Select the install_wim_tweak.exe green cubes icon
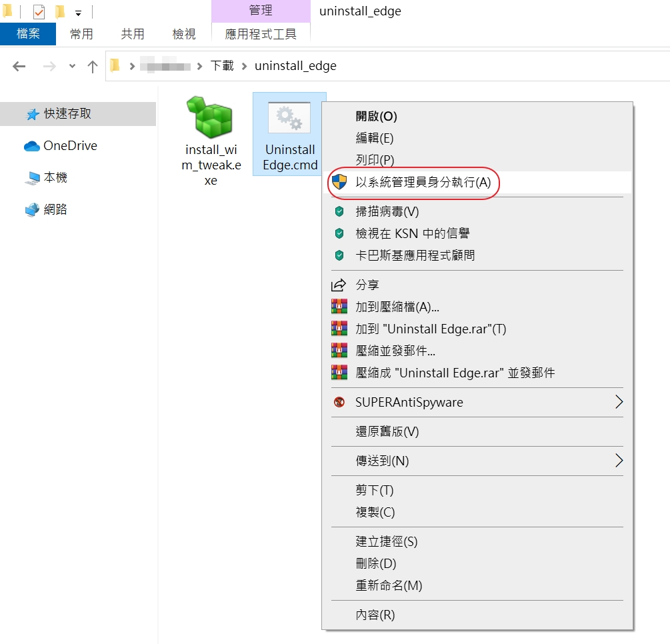670x644 pixels. (210, 117)
